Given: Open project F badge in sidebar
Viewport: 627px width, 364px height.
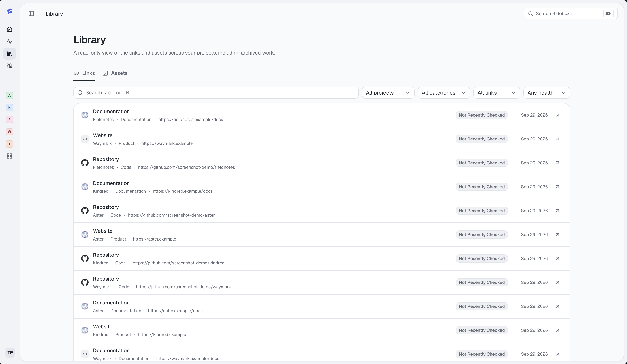Looking at the screenshot, I should (x=9, y=120).
